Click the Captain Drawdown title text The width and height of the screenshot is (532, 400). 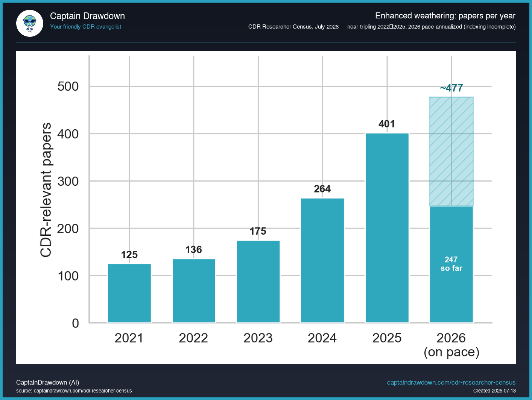pos(87,16)
